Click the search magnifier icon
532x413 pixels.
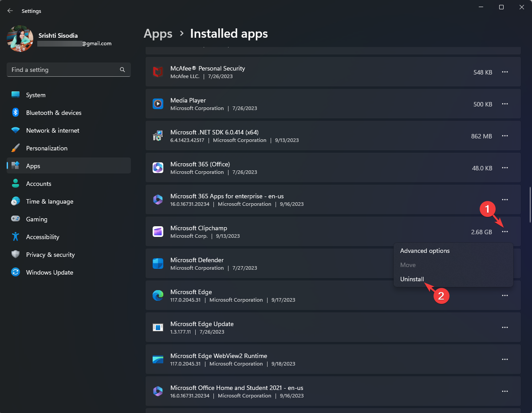tap(122, 70)
